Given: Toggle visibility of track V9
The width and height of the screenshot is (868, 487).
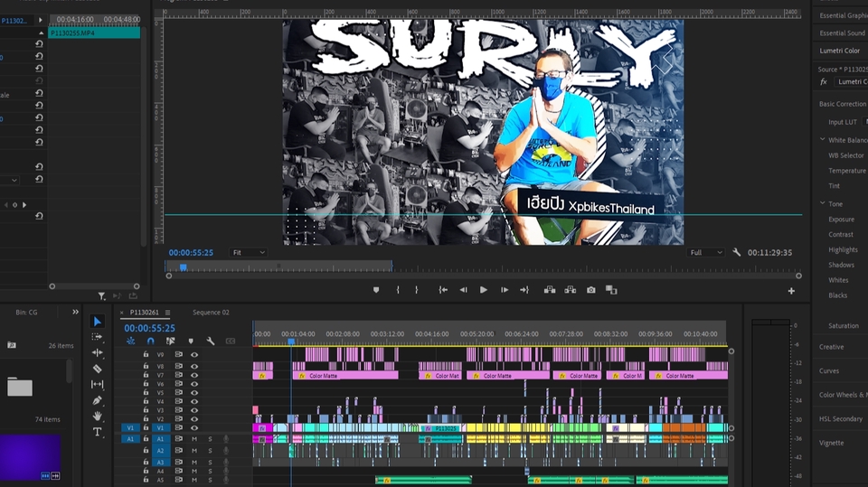Looking at the screenshot, I should pos(194,355).
